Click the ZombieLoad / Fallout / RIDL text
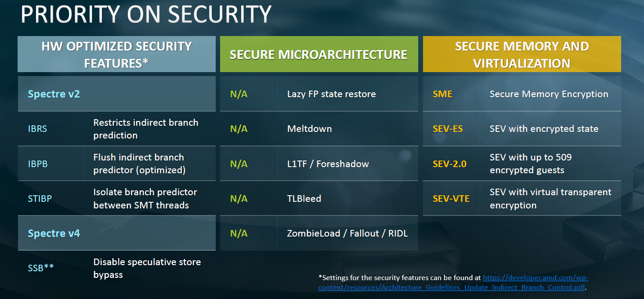This screenshot has height=299, width=644. (347, 233)
